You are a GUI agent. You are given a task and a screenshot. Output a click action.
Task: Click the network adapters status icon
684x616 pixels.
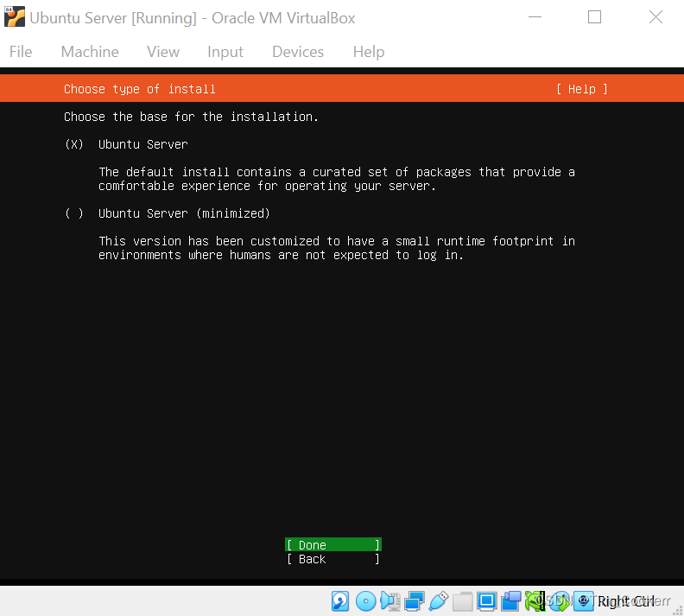point(414,601)
